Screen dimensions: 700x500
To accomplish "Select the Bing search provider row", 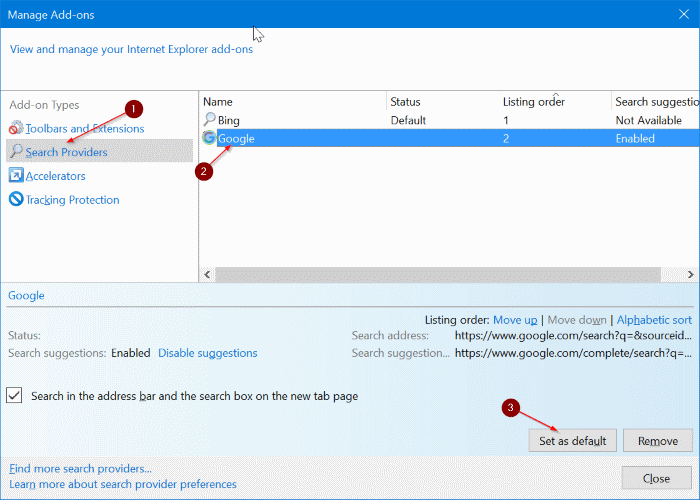I will [450, 120].
